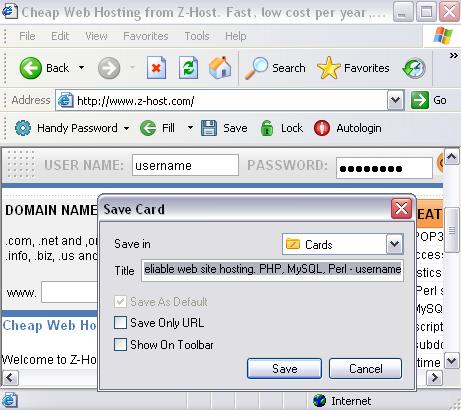Image resolution: width=461 pixels, height=410 pixels.
Task: Open the Save in Cards folder dropdown
Action: (x=395, y=244)
